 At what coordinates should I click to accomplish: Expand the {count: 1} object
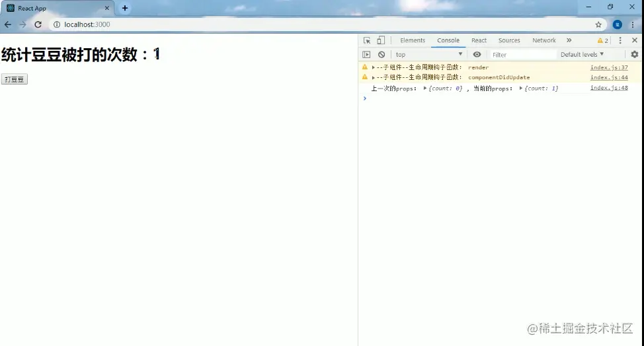coord(521,88)
